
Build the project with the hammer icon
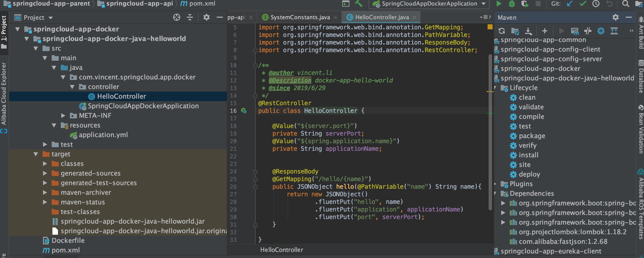coord(359,4)
